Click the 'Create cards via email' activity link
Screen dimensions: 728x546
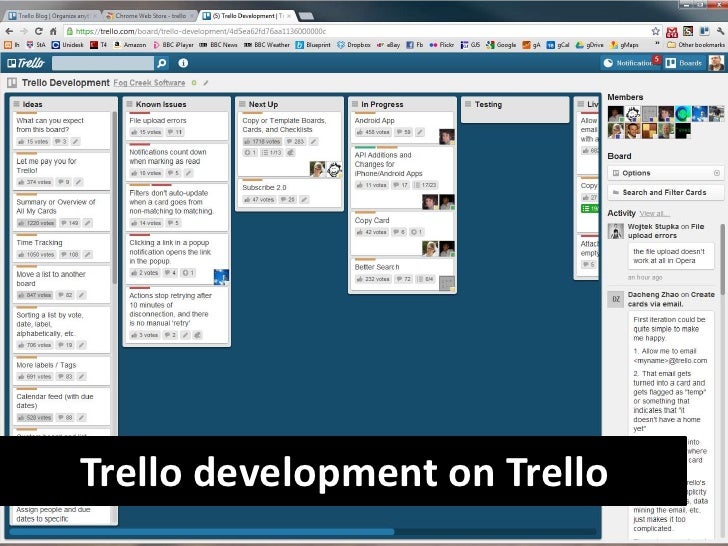point(671,299)
